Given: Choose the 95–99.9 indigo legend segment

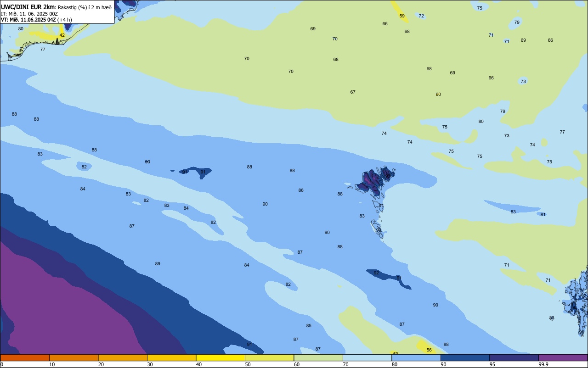Looking at the screenshot, I should [x=514, y=357].
